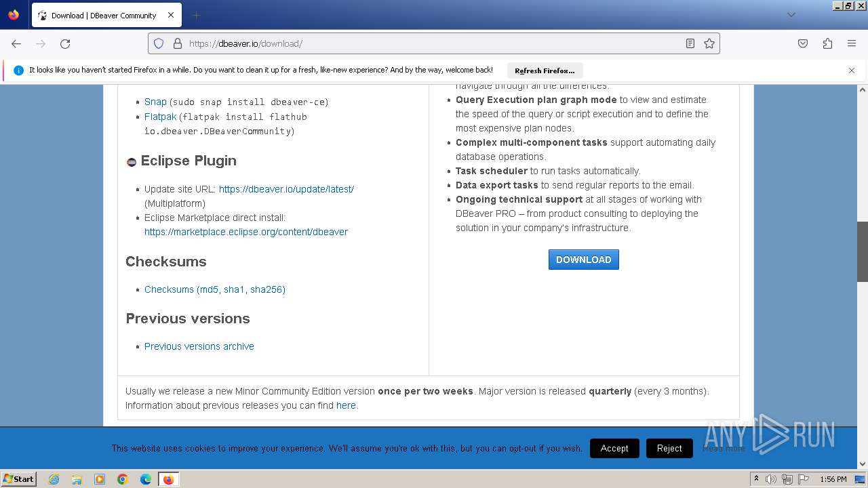This screenshot has height=488, width=868.
Task: Reject the website cookies
Action: [x=669, y=448]
